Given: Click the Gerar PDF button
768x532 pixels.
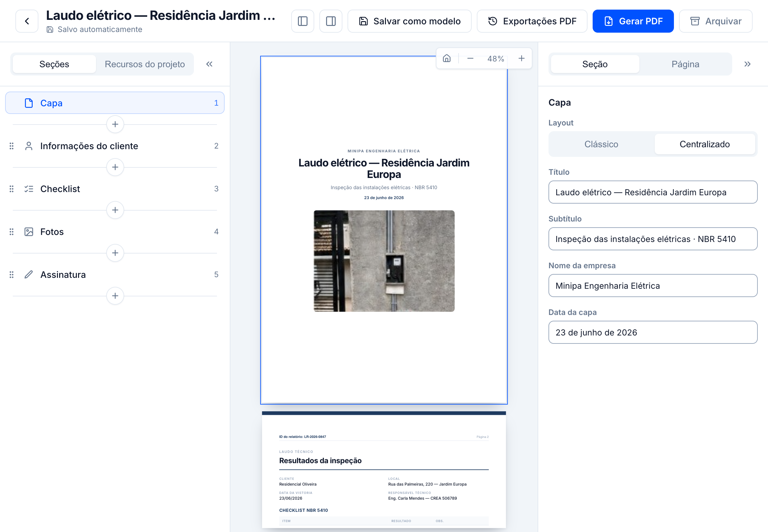Looking at the screenshot, I should pos(633,21).
